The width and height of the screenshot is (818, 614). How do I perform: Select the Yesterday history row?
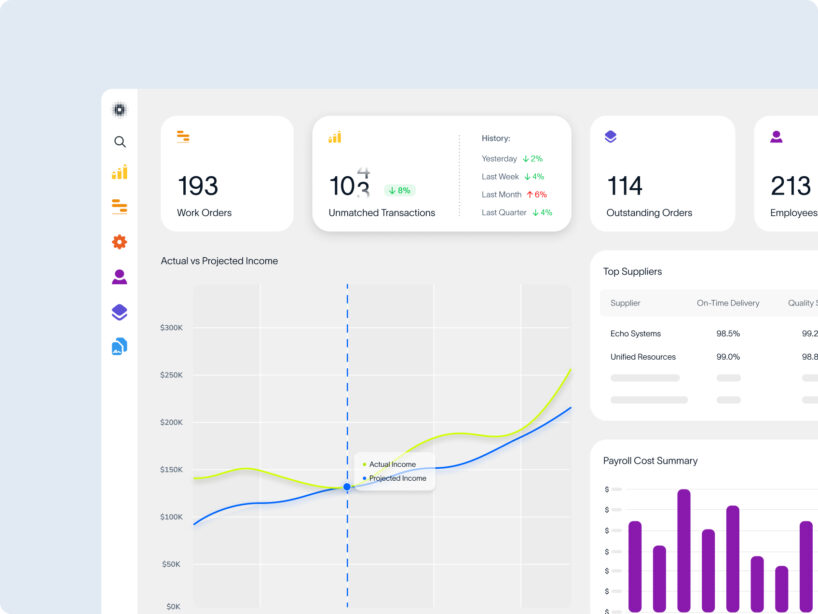[x=512, y=159]
